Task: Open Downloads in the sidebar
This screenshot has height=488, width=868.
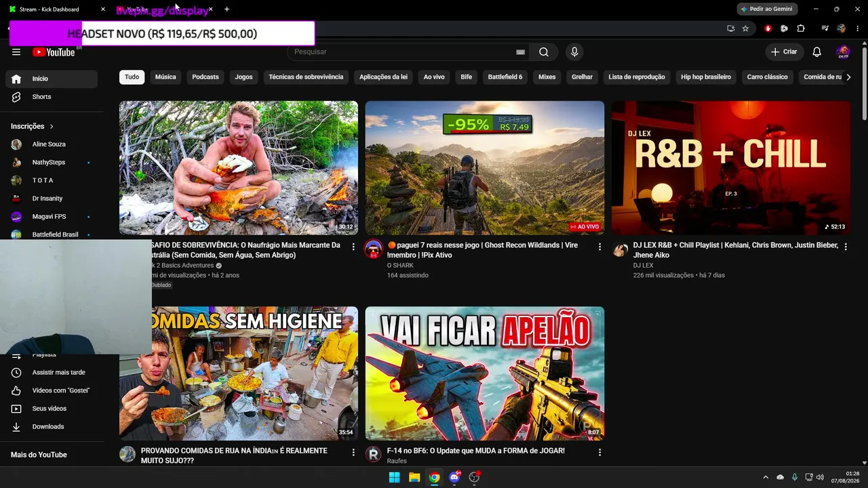Action: [x=52, y=427]
